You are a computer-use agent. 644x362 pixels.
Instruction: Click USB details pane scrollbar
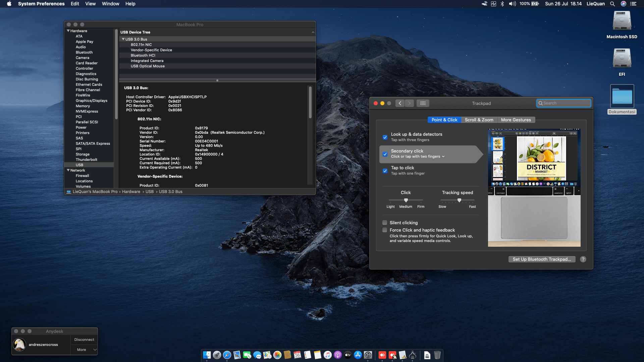[310, 102]
